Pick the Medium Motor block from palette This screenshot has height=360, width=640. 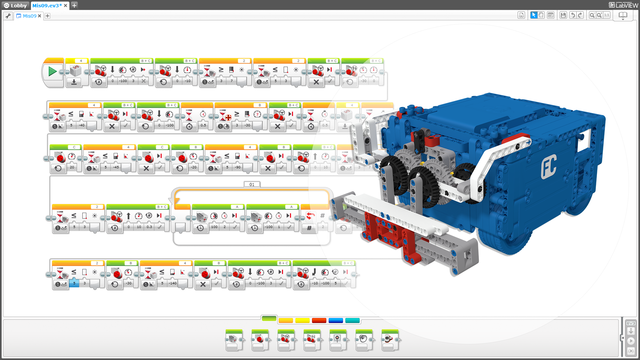(x=234, y=340)
